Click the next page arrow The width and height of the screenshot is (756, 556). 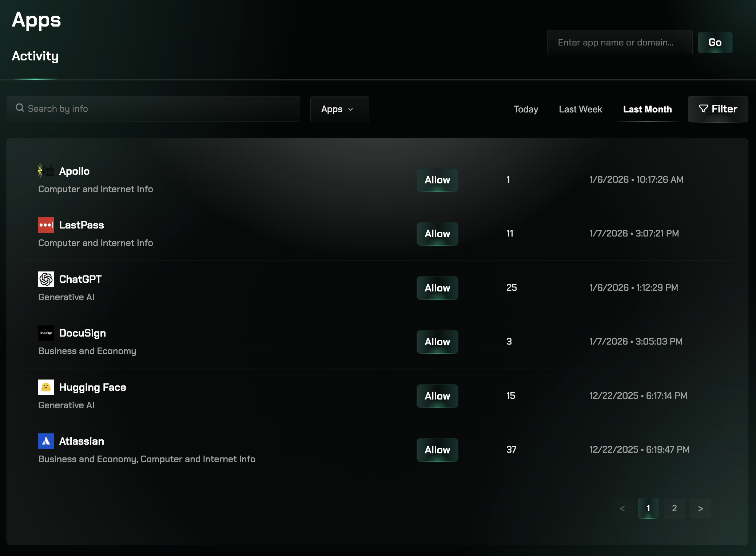click(x=701, y=508)
